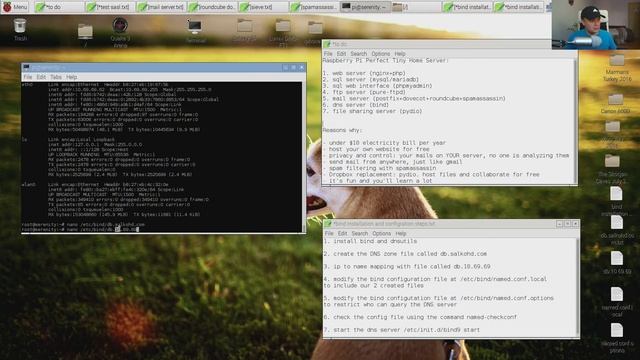Open Tabs menu in the terminal window
Viewport: 640px width, 360px height.
tap(56, 77)
